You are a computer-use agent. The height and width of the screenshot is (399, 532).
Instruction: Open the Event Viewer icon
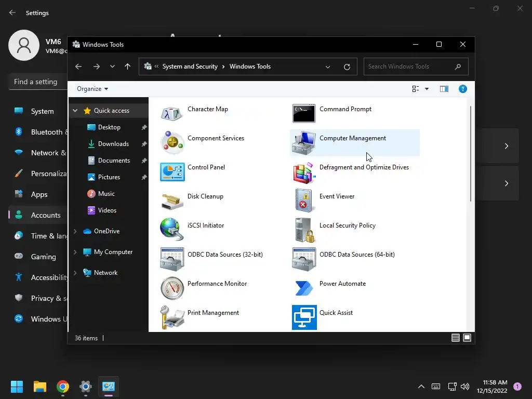coord(303,201)
